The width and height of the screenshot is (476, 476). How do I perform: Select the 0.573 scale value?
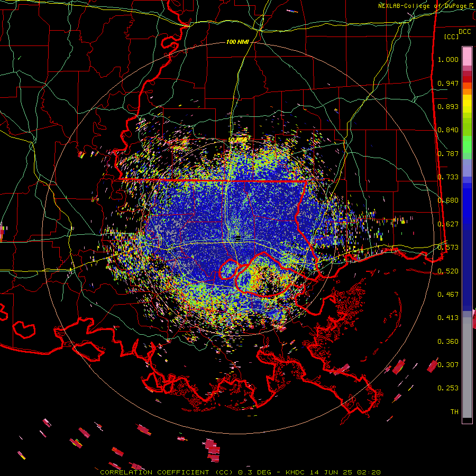pyautogui.click(x=448, y=248)
